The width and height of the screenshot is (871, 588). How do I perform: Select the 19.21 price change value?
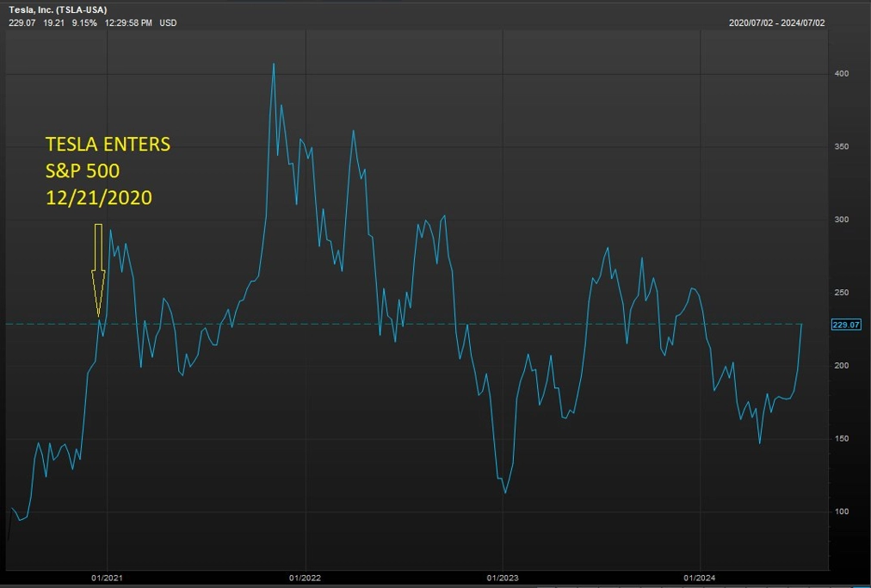pyautogui.click(x=54, y=22)
